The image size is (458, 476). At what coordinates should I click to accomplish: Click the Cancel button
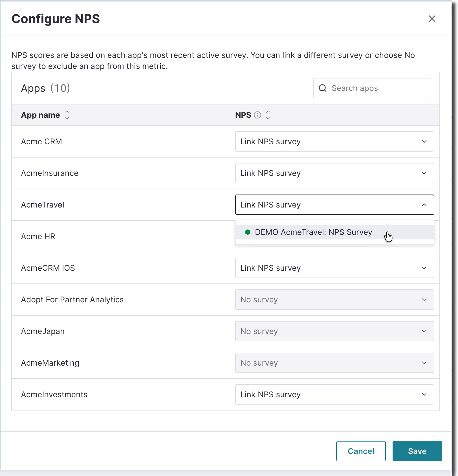point(361,451)
